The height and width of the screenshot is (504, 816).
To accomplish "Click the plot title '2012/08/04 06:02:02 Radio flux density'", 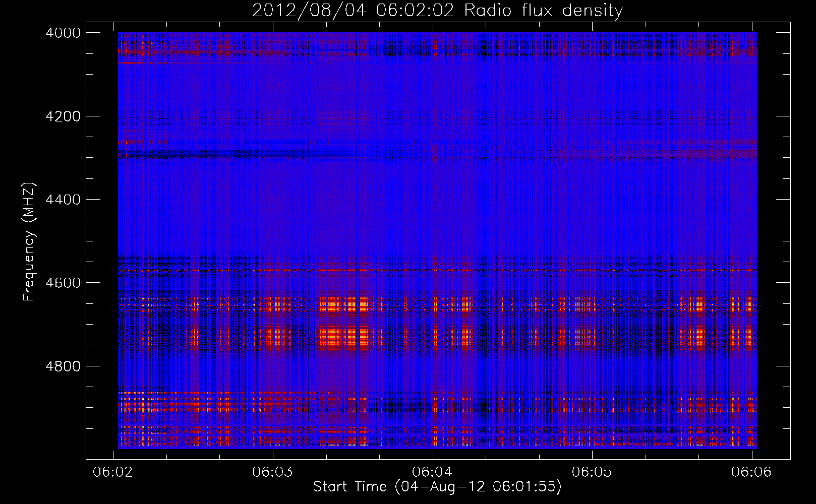I will point(437,11).
